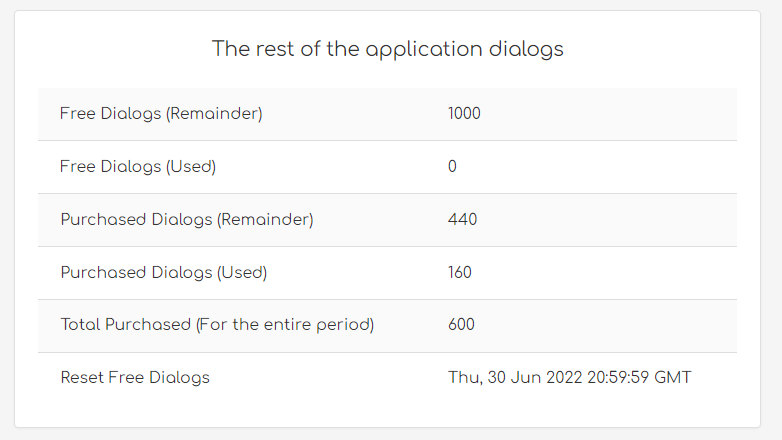Click the word 'application' in the heading
This screenshot has width=782, height=440.
(417, 49)
